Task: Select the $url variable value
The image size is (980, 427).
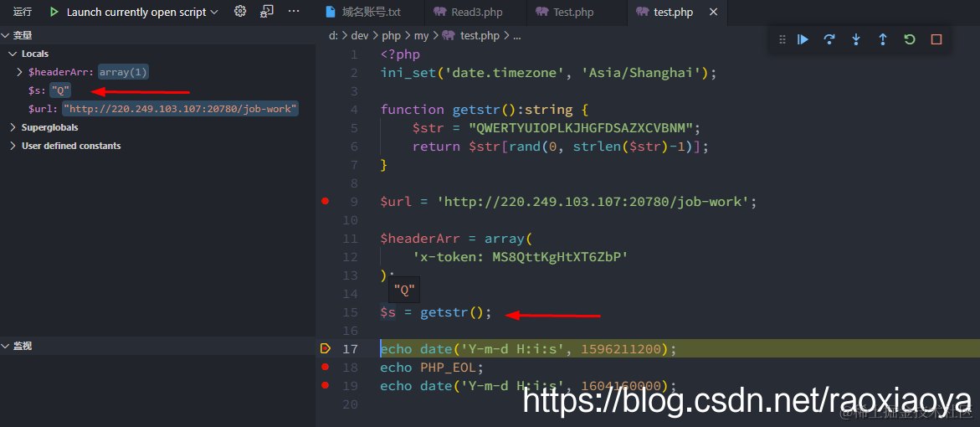Action: click(180, 109)
